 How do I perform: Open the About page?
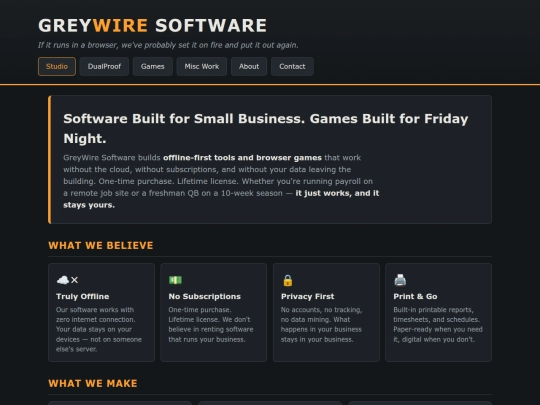(x=249, y=66)
